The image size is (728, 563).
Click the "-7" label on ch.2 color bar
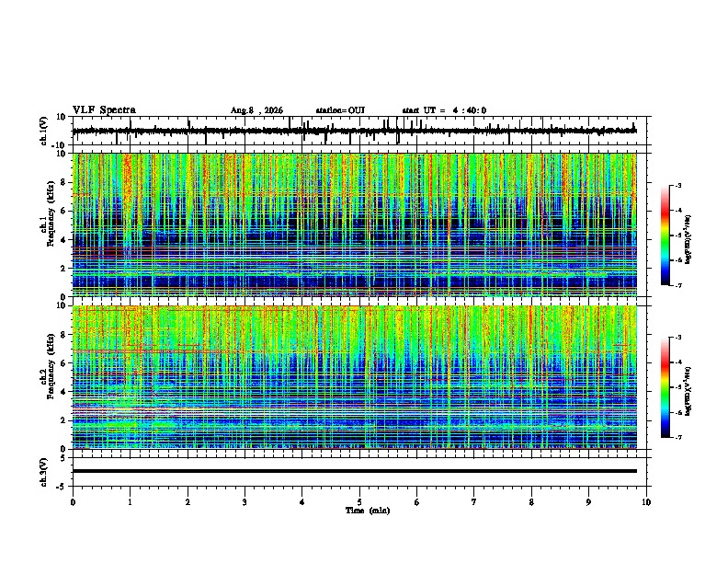coord(677,438)
